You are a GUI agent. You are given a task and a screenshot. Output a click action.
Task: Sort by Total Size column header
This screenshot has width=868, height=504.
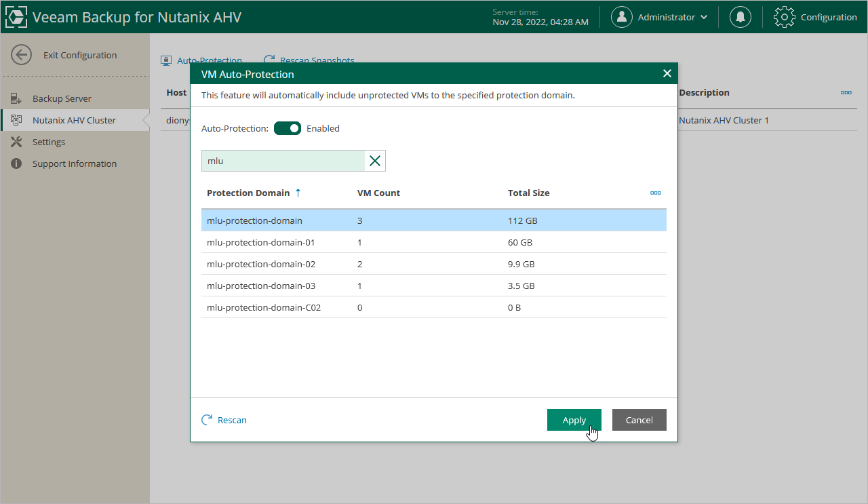click(528, 193)
